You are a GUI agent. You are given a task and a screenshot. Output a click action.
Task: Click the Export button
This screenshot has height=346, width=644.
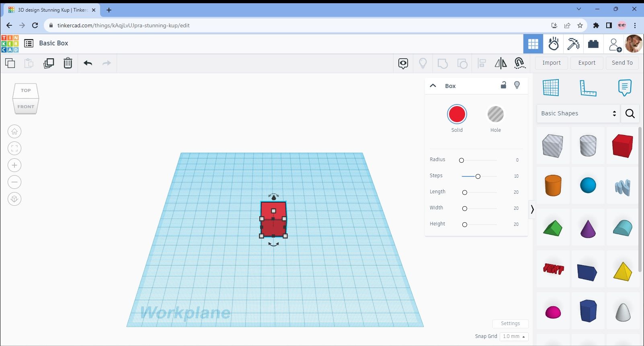coord(587,63)
